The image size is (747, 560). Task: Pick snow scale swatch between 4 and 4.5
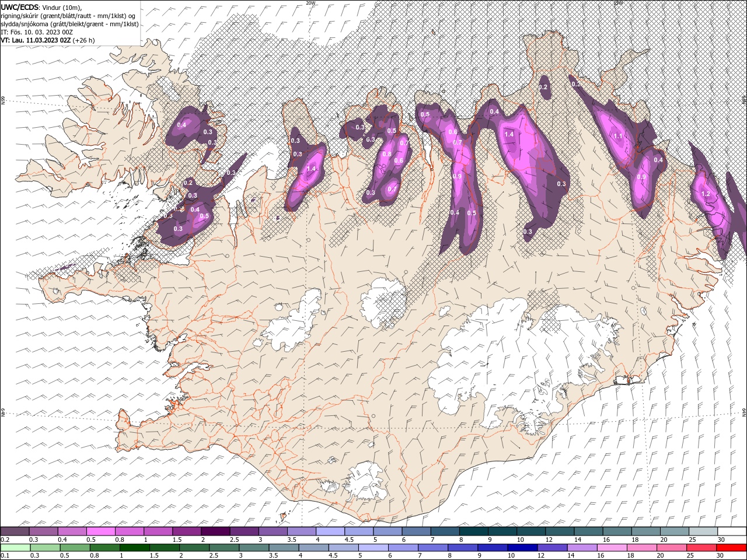coord(330,531)
